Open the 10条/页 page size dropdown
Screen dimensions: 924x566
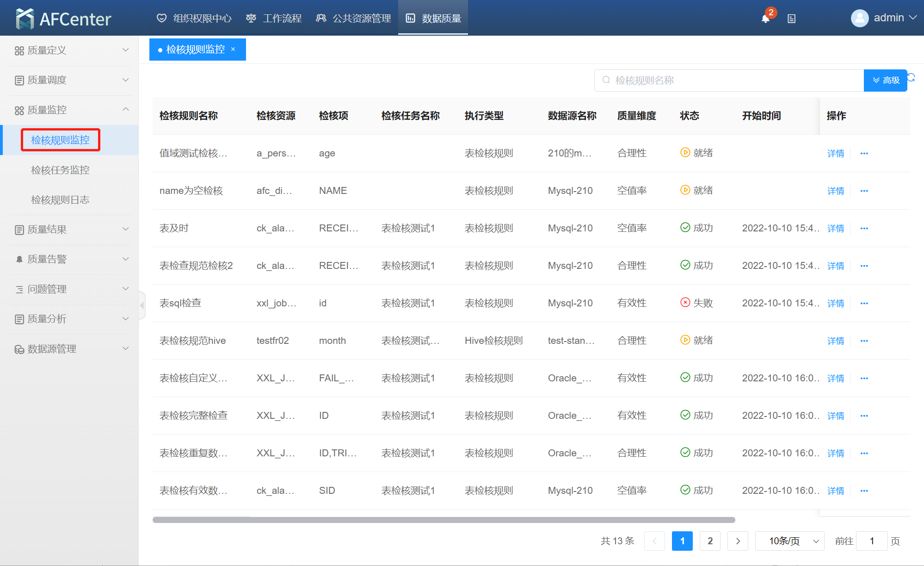point(789,541)
